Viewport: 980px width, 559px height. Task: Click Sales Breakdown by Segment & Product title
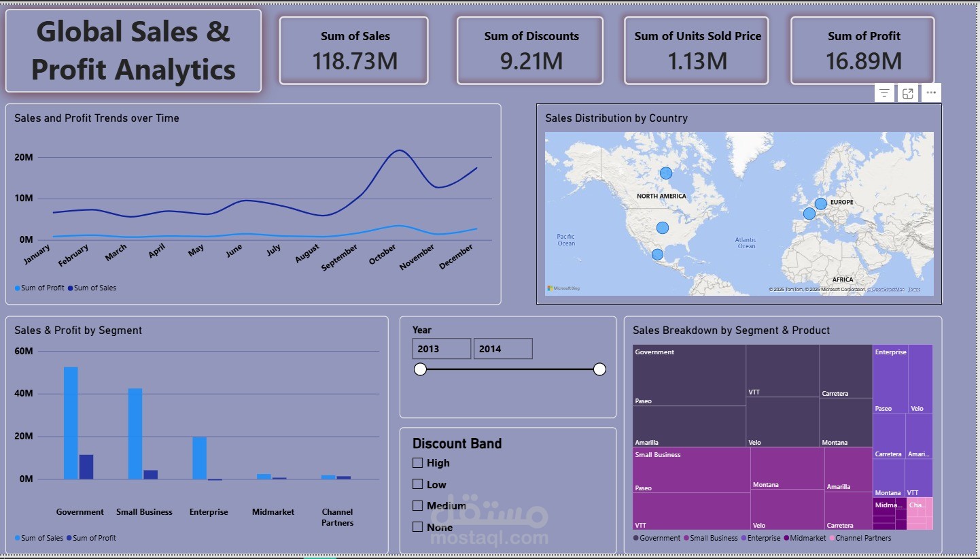731,331
